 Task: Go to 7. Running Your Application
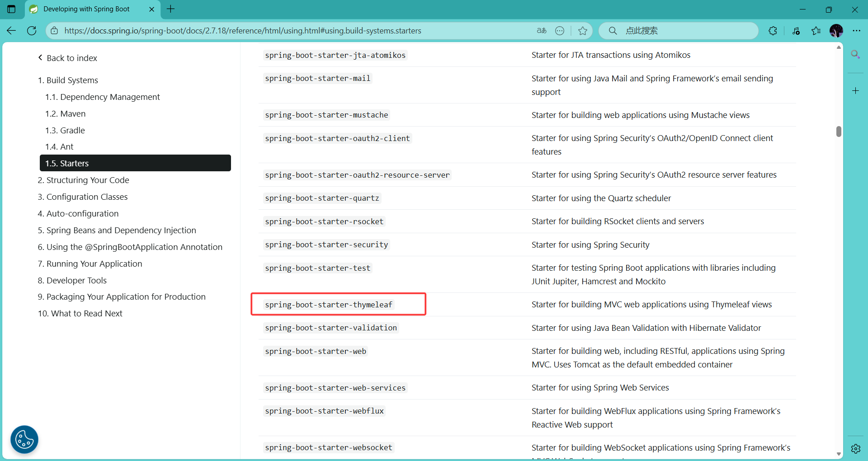click(x=90, y=263)
